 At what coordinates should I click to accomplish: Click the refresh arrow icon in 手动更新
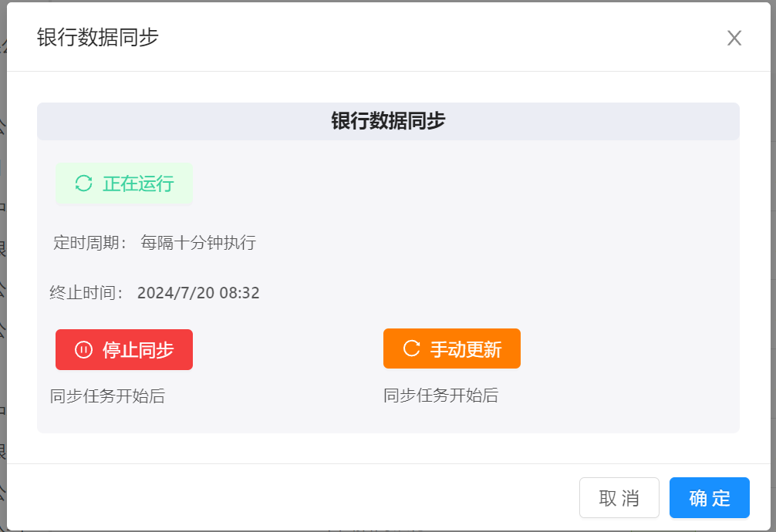tap(411, 348)
